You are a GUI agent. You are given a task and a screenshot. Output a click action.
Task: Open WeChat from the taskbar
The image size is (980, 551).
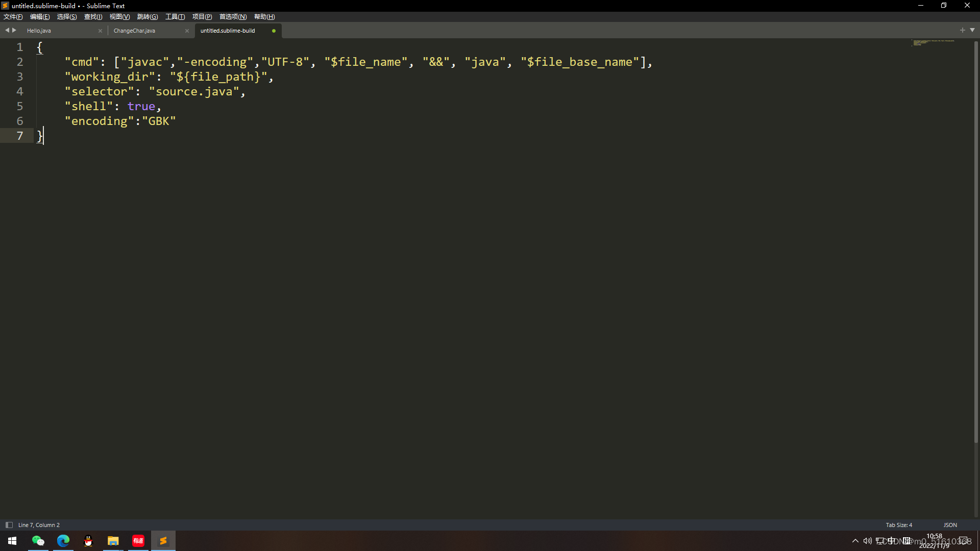pyautogui.click(x=38, y=540)
